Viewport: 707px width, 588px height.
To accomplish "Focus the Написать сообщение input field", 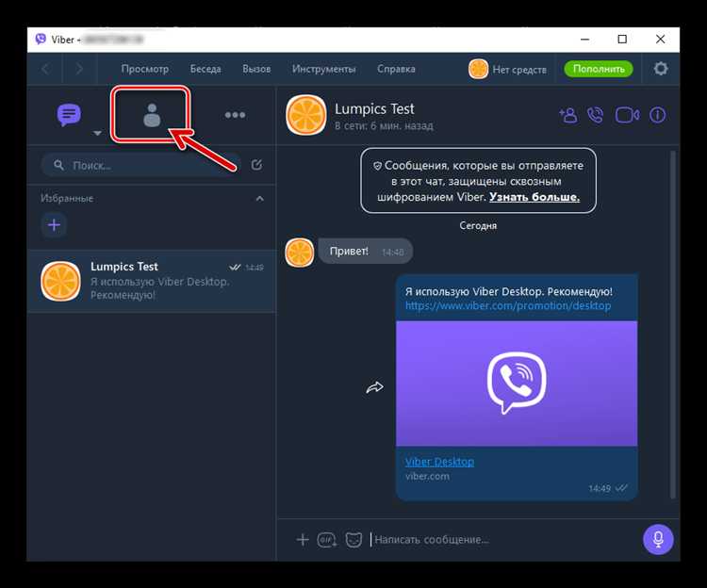I will [502, 539].
